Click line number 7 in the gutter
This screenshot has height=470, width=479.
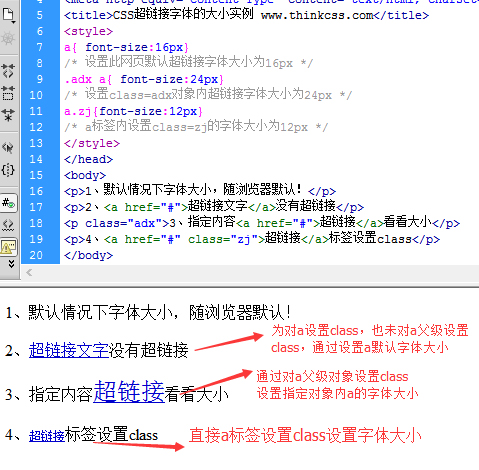pyautogui.click(x=39, y=47)
